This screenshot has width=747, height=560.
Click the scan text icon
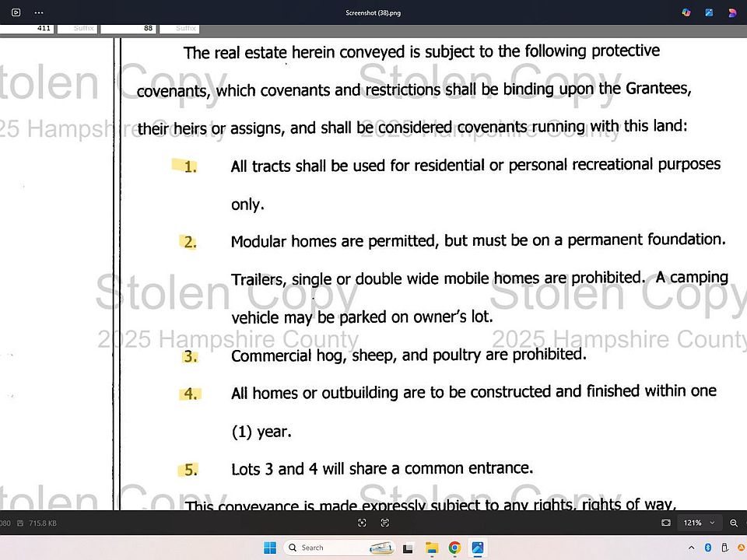pyautogui.click(x=385, y=523)
